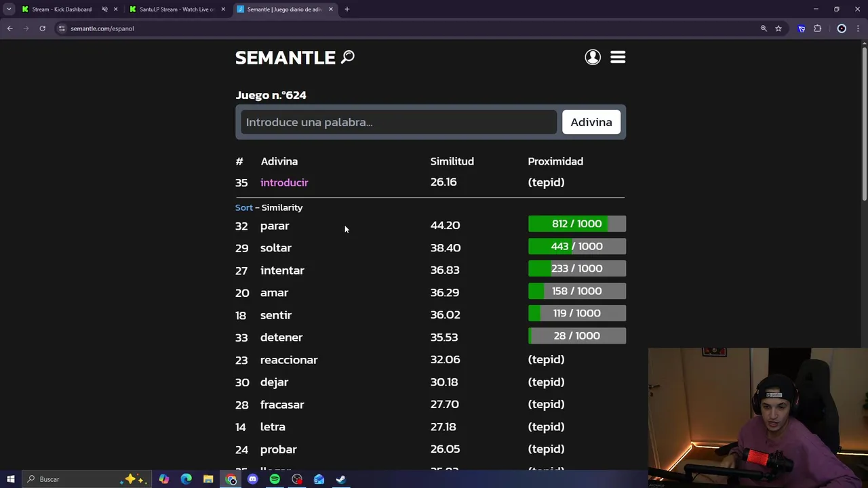Image resolution: width=868 pixels, height=488 pixels.
Task: Go back with the browser back arrow
Action: pyautogui.click(x=9, y=28)
